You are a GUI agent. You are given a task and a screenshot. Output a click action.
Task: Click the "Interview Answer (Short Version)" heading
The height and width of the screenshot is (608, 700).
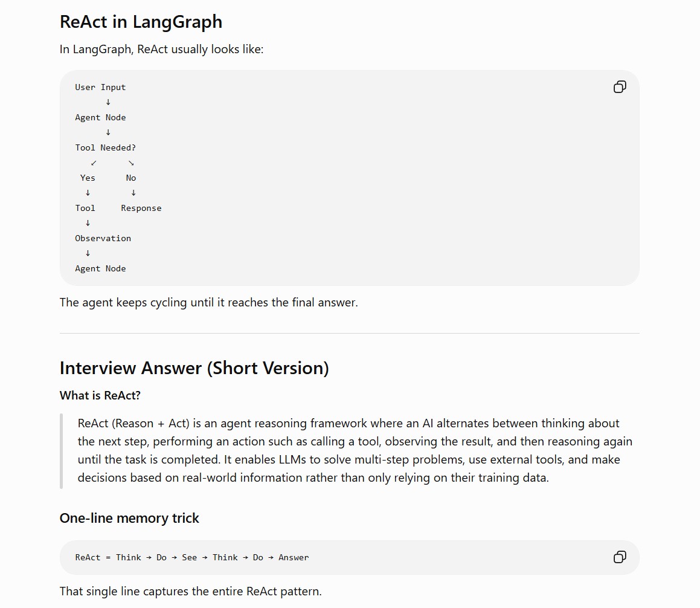pyautogui.click(x=194, y=368)
